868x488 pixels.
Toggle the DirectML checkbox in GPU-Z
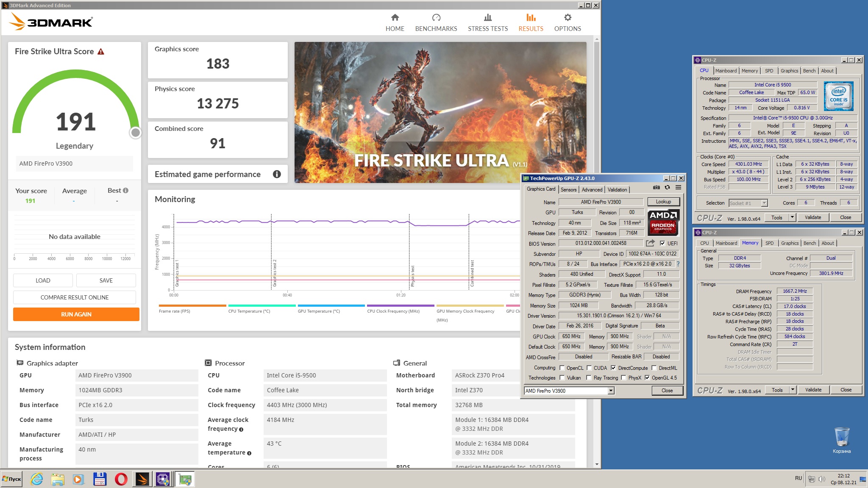[654, 368]
